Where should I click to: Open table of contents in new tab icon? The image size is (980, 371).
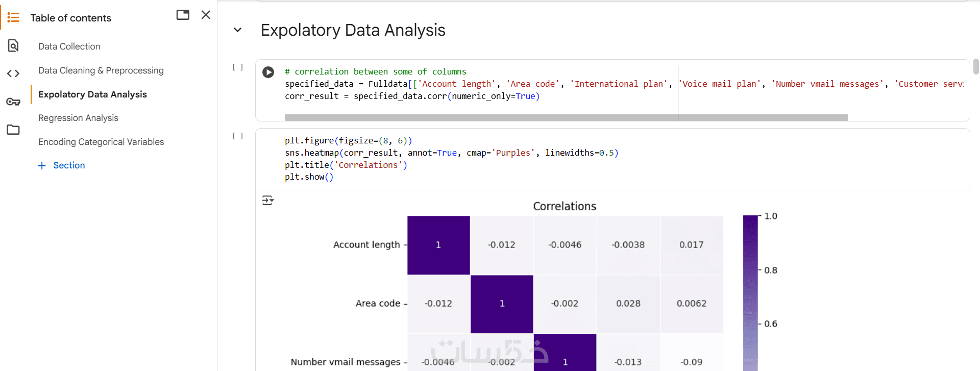click(x=183, y=15)
